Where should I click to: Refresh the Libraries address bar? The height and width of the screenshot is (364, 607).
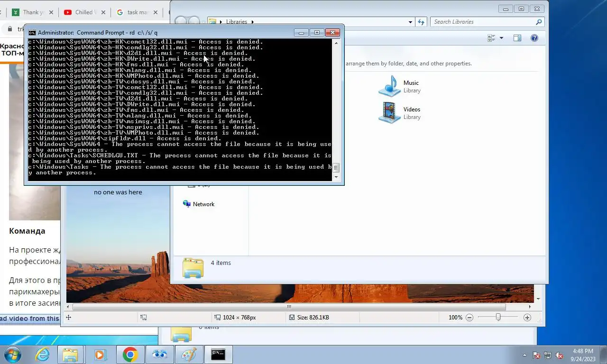pos(421,22)
